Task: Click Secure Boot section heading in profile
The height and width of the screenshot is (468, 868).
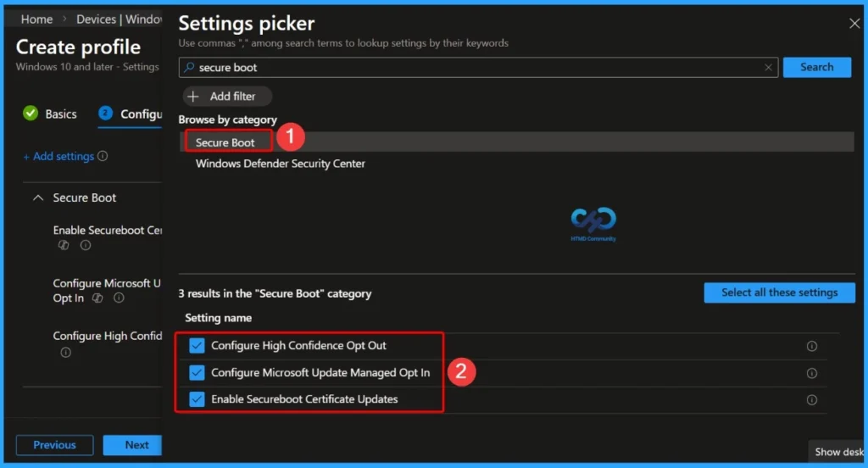Action: tap(85, 198)
